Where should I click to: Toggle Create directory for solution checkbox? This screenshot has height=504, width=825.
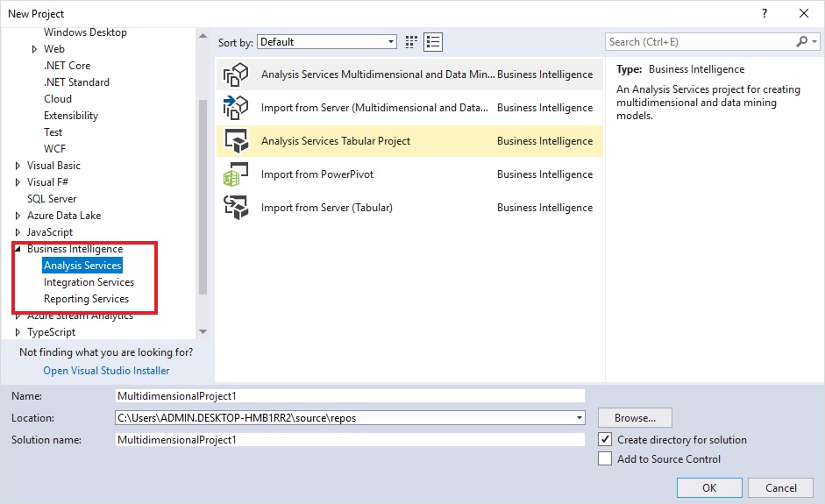[605, 439]
